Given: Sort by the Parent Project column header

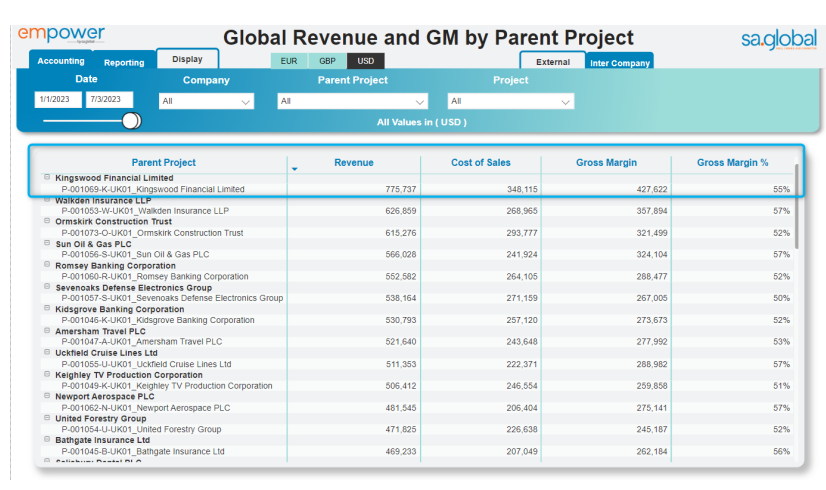Looking at the screenshot, I should [x=163, y=163].
